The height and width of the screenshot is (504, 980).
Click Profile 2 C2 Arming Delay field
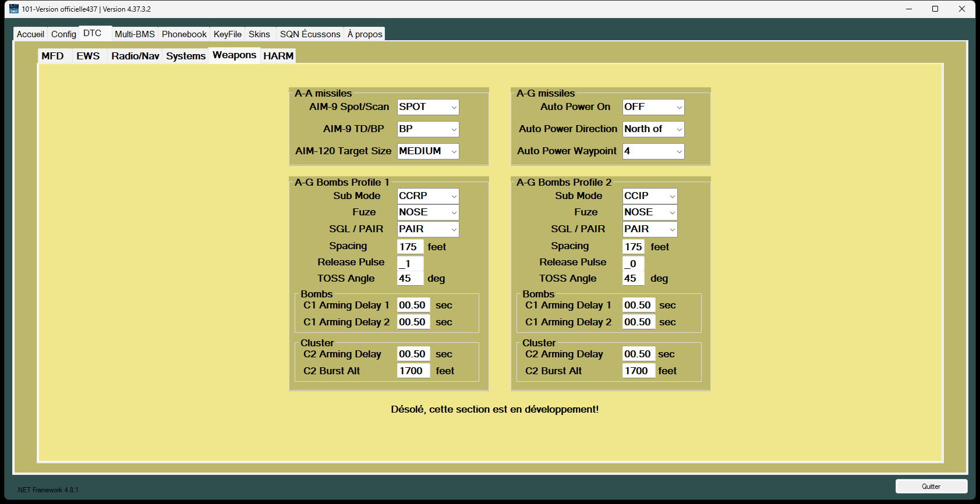pyautogui.click(x=639, y=354)
